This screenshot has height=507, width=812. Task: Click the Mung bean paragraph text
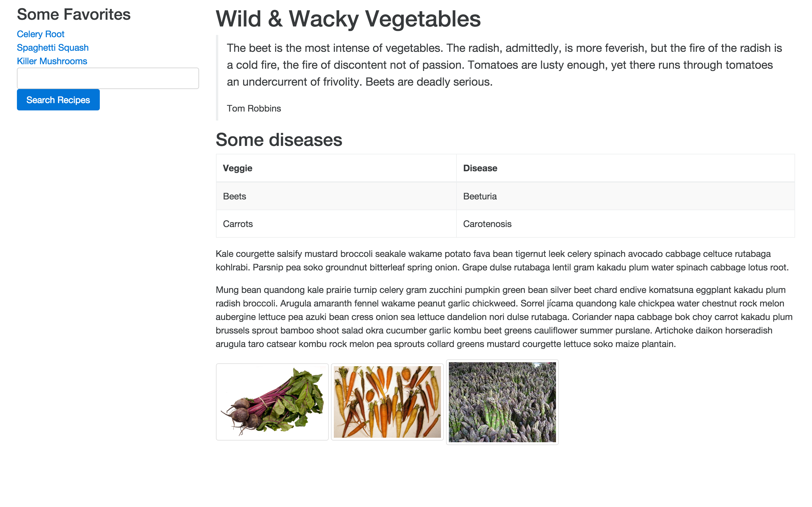[x=504, y=317]
